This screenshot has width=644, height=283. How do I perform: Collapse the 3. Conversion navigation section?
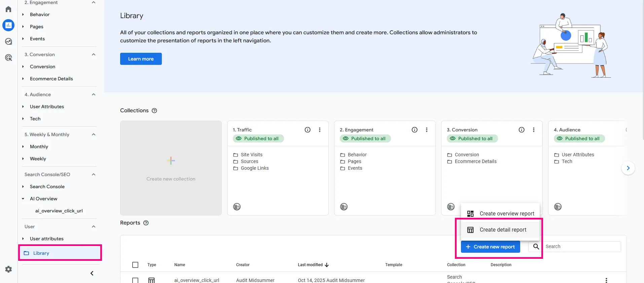coord(94,54)
